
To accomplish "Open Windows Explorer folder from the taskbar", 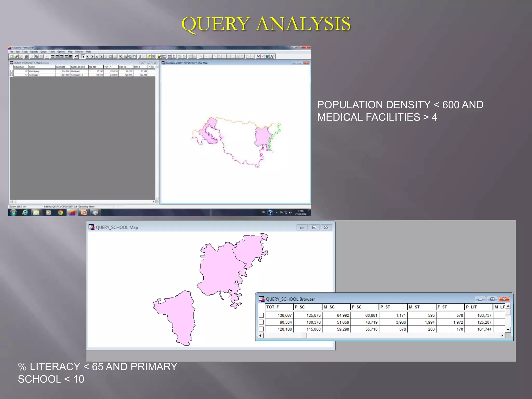I will 36,212.
